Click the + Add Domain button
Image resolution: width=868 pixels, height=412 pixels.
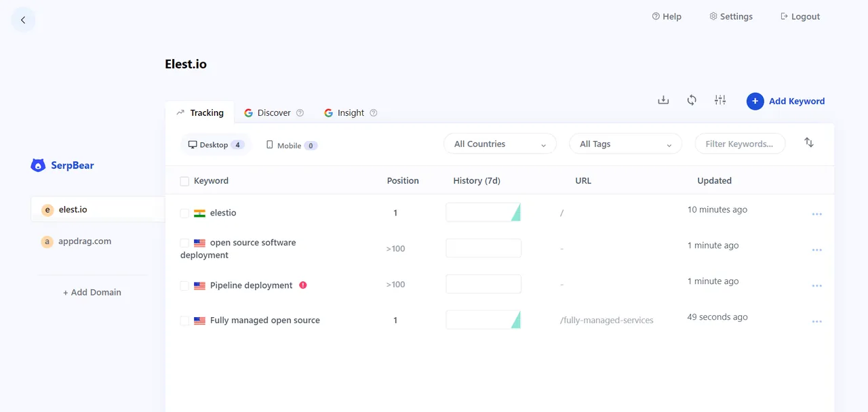pyautogui.click(x=92, y=292)
